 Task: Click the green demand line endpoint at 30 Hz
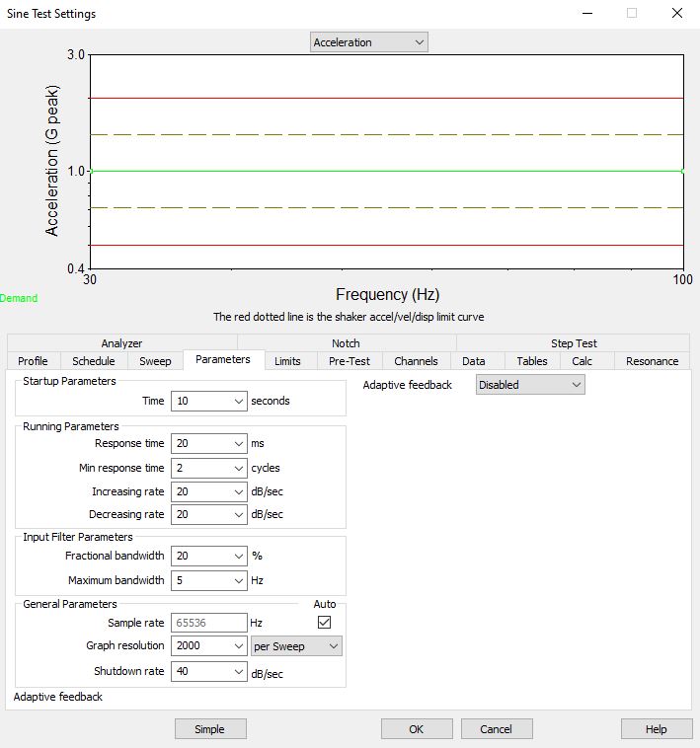[x=91, y=171]
